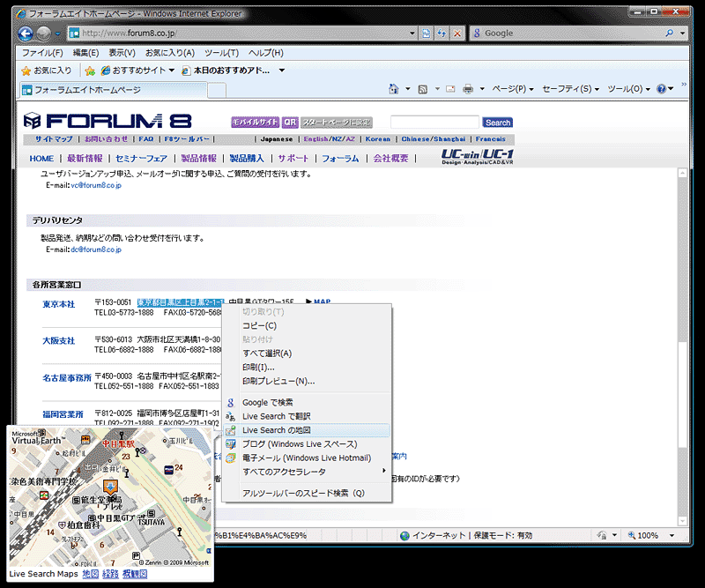Click the blue Help question mark icon
705x588 pixels.
(662, 89)
